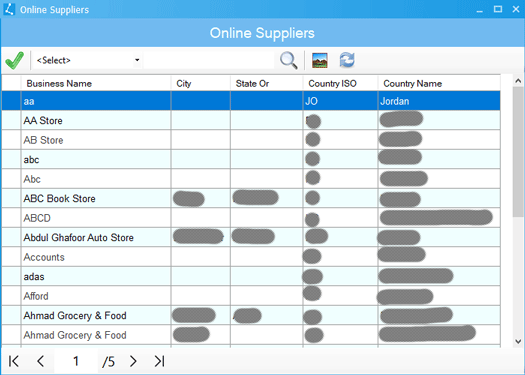Click the 'JO' country ISO cell
Screen dimensions: 525x375
coord(341,101)
